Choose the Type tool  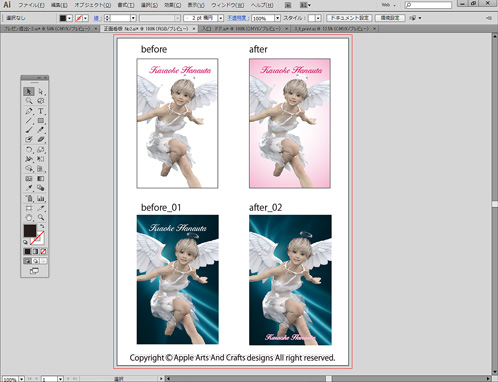41,111
